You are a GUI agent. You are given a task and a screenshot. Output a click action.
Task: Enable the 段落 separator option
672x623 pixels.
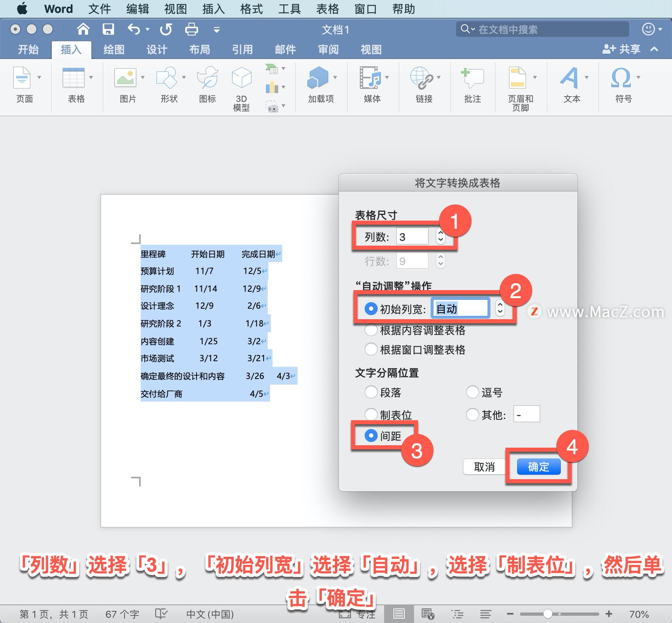pyautogui.click(x=371, y=392)
